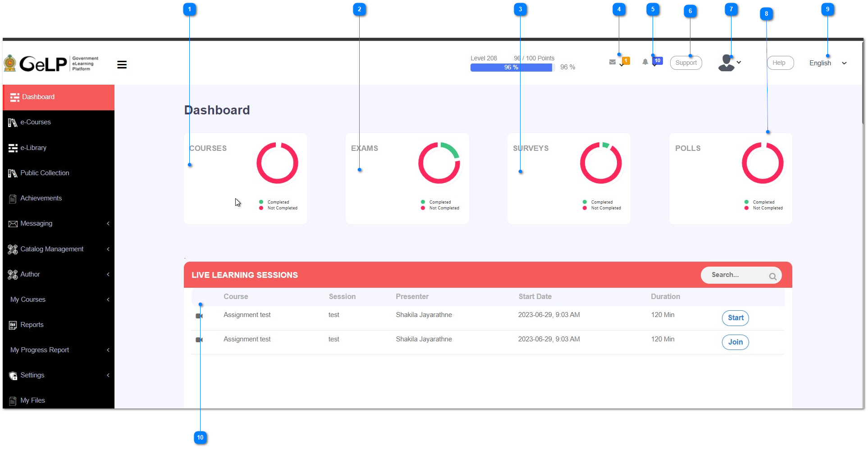Expand the My Progress Report chevron
This screenshot has height=449, width=868.
tap(108, 350)
